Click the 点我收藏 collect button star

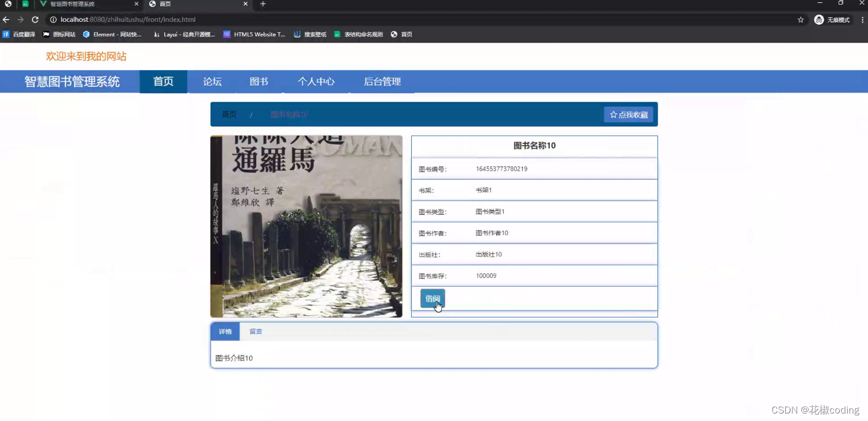(613, 114)
